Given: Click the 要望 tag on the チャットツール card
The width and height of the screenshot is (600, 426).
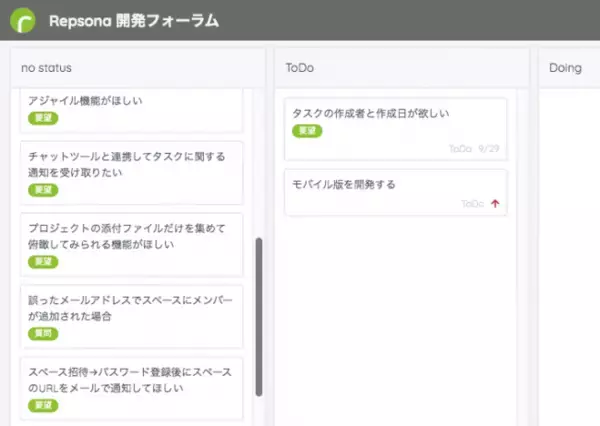Looking at the screenshot, I should point(43,190).
